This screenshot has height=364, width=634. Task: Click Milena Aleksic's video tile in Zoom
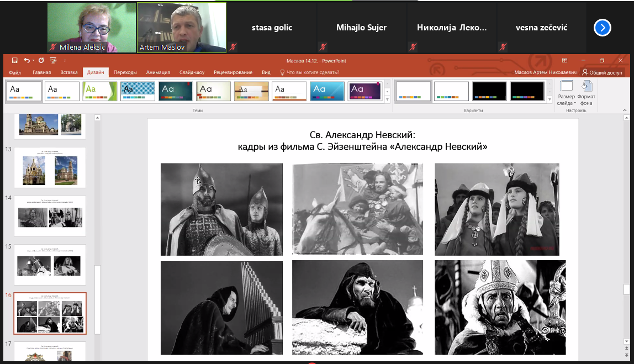point(92,28)
